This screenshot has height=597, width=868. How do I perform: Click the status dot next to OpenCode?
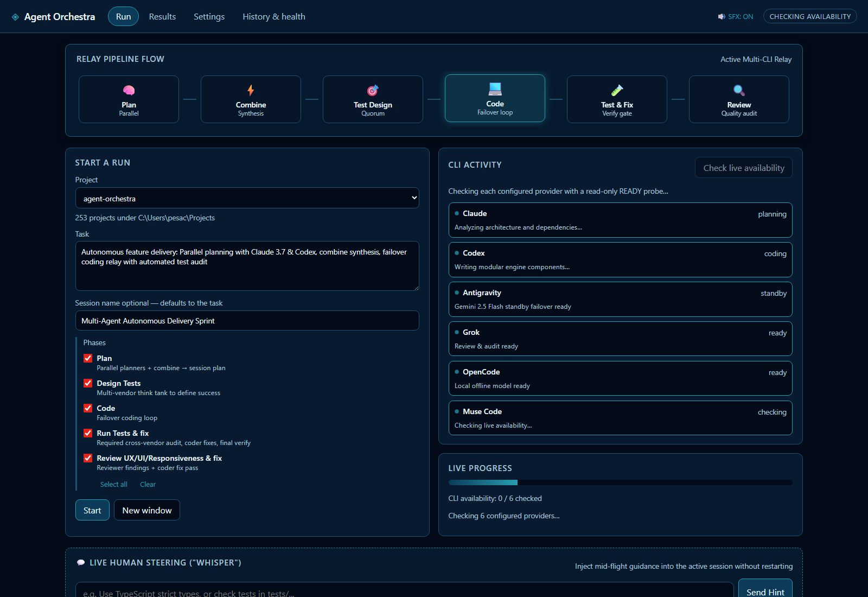tap(457, 372)
